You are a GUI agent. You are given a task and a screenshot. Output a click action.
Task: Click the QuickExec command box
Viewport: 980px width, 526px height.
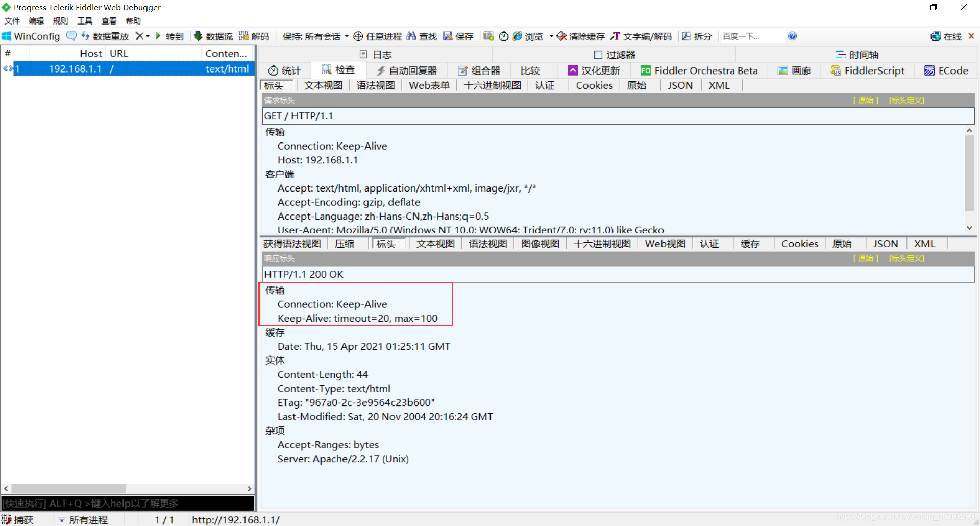(x=128, y=504)
